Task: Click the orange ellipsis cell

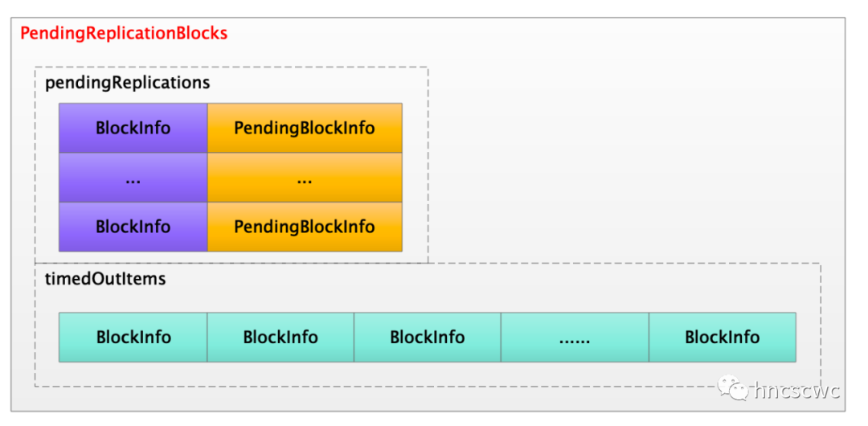Action: point(305,178)
